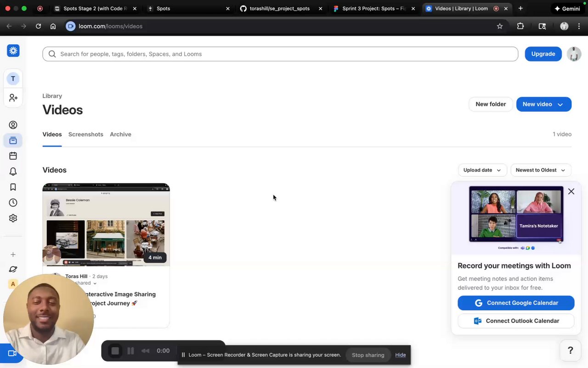Open the Settings gear icon

coord(13,218)
